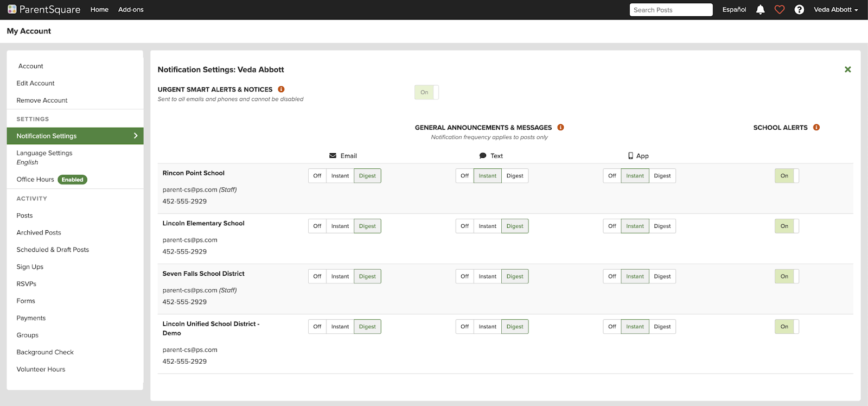Open Language Settings English option
This screenshot has width=868, height=406.
tap(44, 157)
